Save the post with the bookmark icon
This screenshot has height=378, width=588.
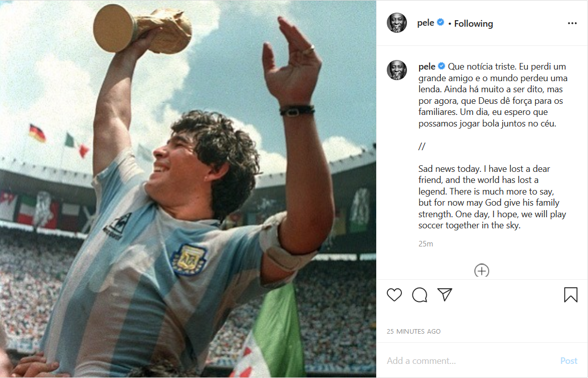coord(571,294)
